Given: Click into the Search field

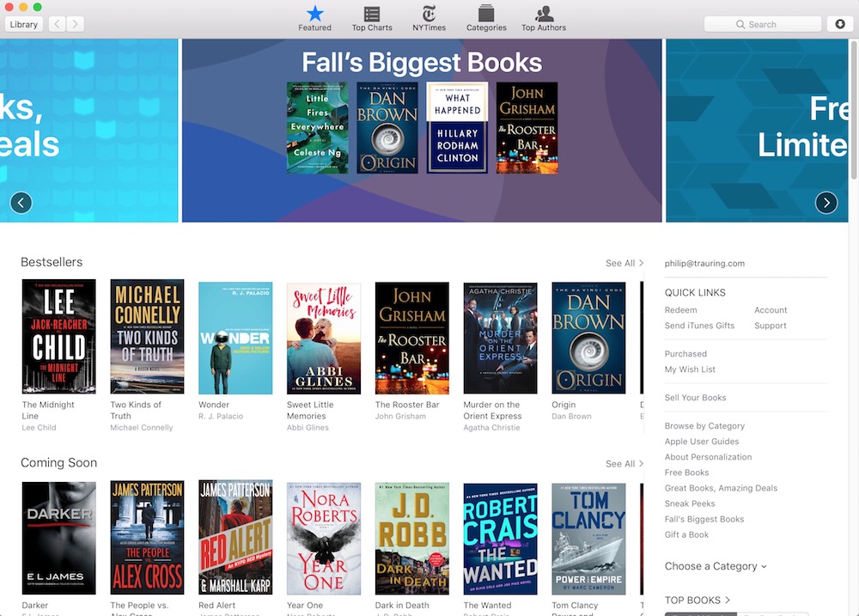Looking at the screenshot, I should click(x=762, y=24).
